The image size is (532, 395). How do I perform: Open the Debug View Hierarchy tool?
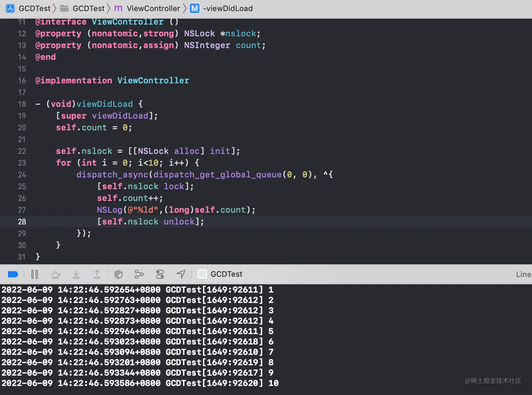click(x=119, y=274)
